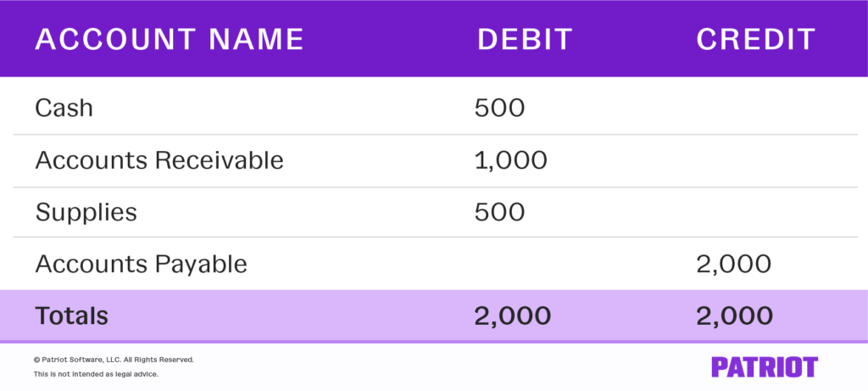This screenshot has height=391, width=868.
Task: Select the Accounts Receivable row label
Action: coord(159,159)
